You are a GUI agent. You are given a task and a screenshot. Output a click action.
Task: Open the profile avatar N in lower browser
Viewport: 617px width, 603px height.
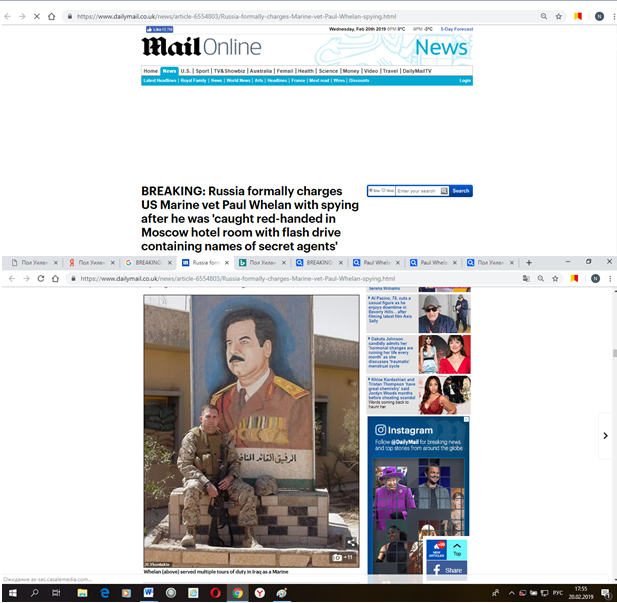595,279
